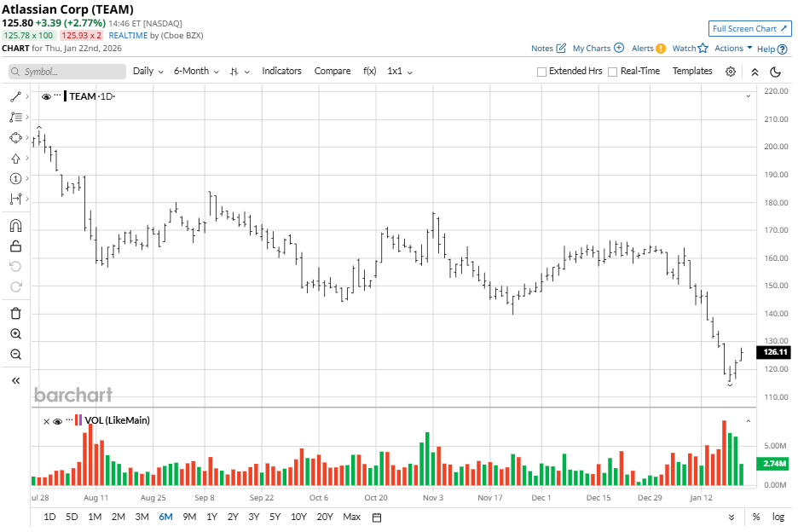The image size is (798, 532).
Task: Collapse the volume pane chevron
Action: click(x=749, y=421)
